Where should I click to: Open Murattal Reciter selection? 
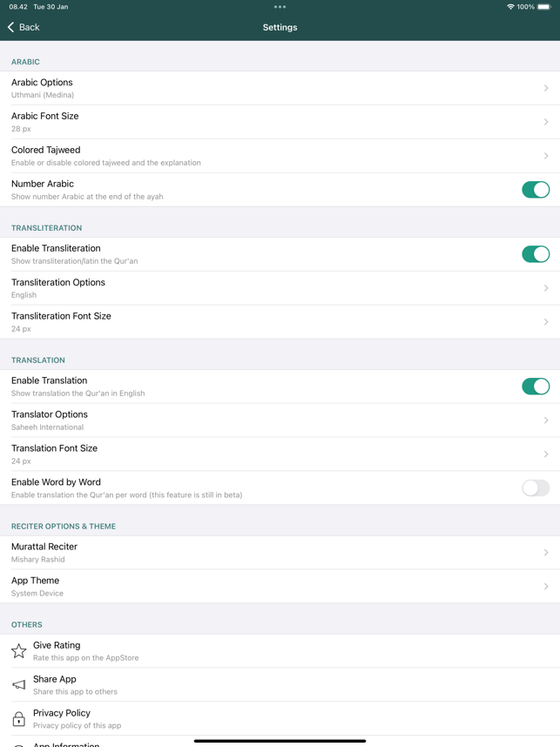point(279,553)
